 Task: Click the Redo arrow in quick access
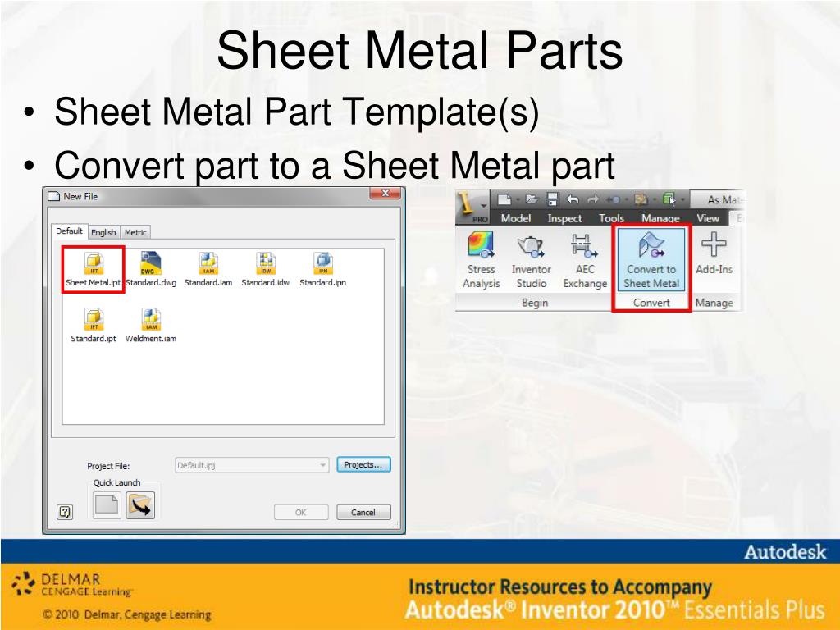coord(593,200)
